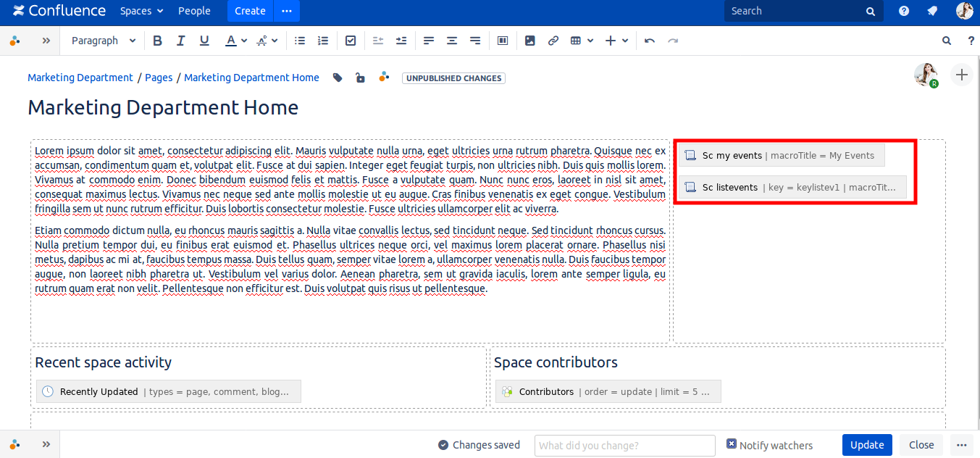Toggle bold formatting in the toolbar
The width and height of the screenshot is (980, 458).
coord(158,41)
